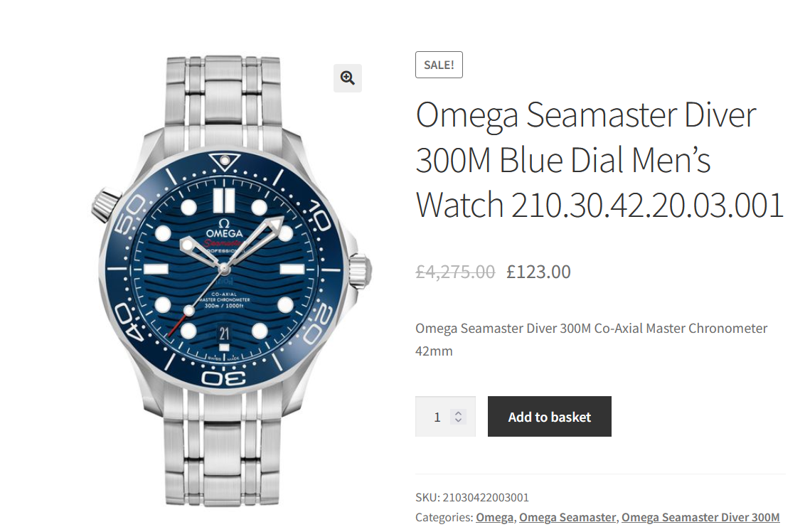The image size is (805, 532).
Task: Click the £123.00 sale price
Action: pyautogui.click(x=538, y=272)
